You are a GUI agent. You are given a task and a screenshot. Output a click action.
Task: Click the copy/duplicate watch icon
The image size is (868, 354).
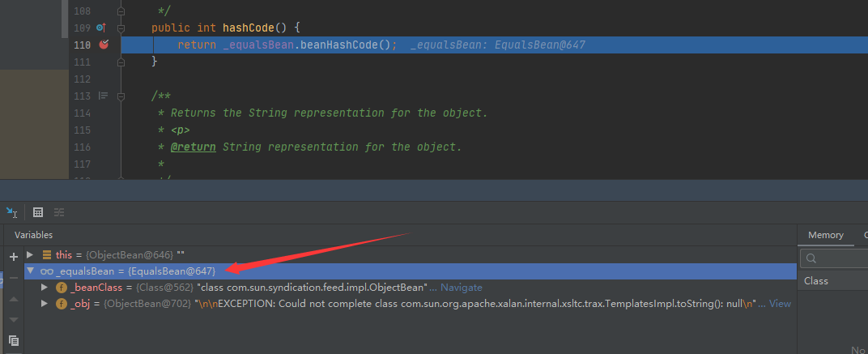point(14,340)
